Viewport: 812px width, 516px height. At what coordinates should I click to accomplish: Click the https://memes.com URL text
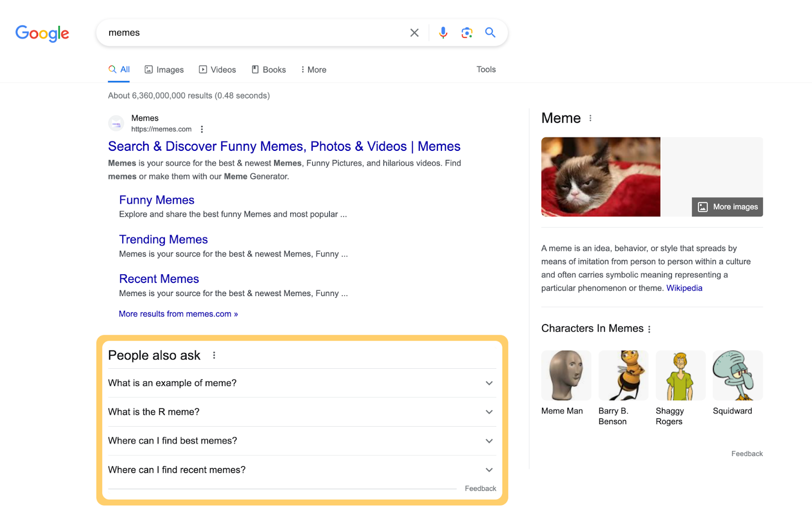(161, 129)
